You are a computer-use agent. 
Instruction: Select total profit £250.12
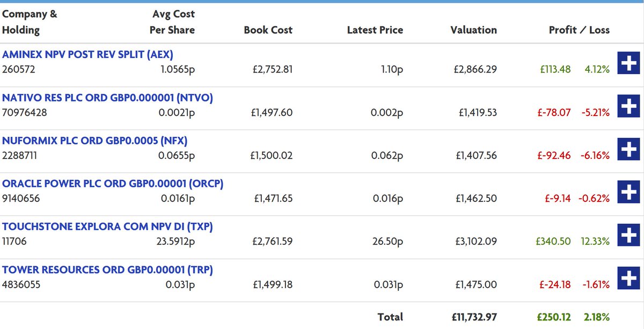[x=554, y=317]
